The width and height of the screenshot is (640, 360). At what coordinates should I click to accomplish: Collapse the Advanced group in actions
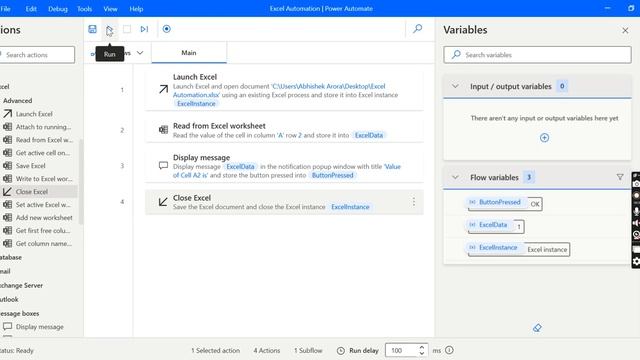pyautogui.click(x=18, y=100)
